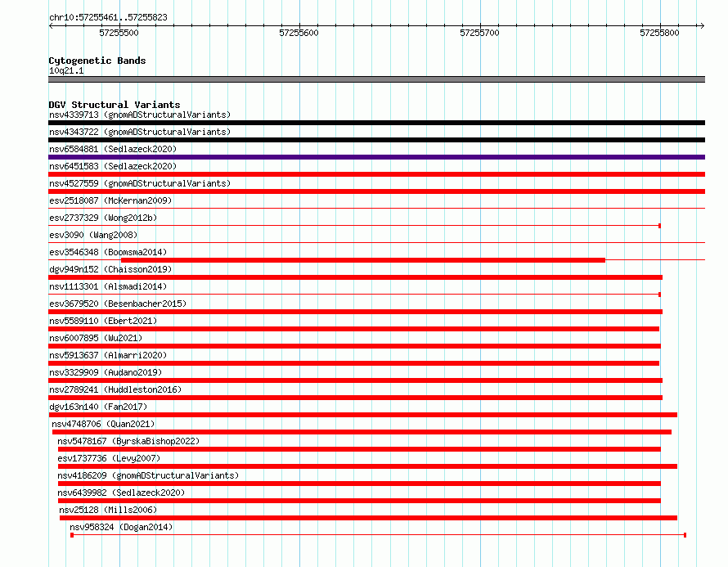Open variant esv3679520 (Besenbacher2015)
This screenshot has height=567, width=728.
point(118,304)
